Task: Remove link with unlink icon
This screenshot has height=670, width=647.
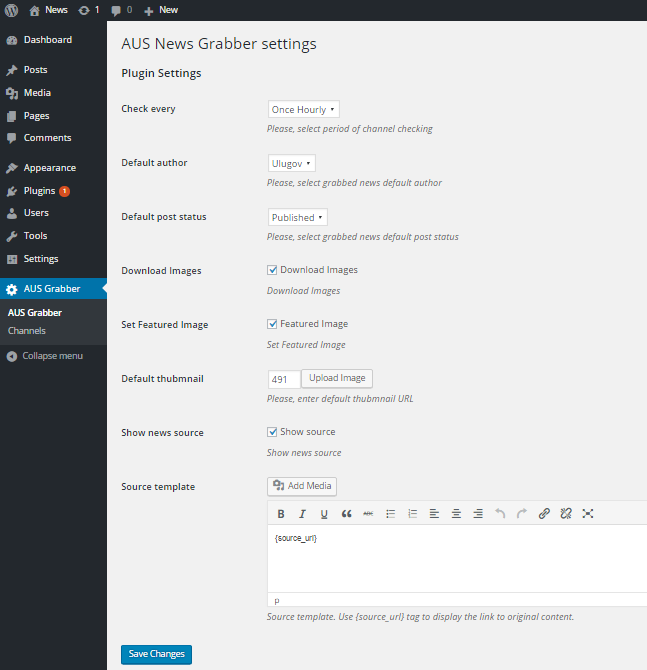Action: click(x=566, y=514)
